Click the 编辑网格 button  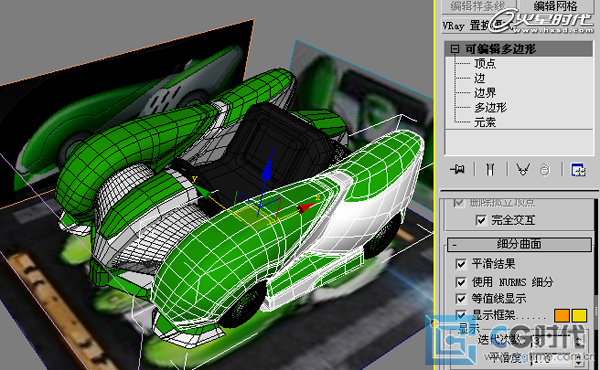[555, 6]
